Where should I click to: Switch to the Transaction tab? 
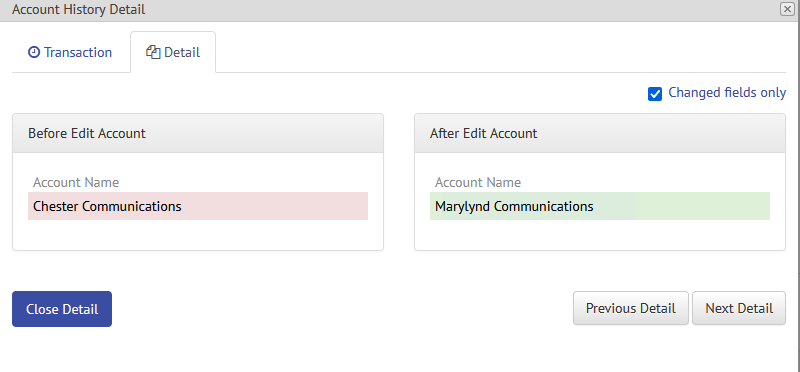(70, 53)
